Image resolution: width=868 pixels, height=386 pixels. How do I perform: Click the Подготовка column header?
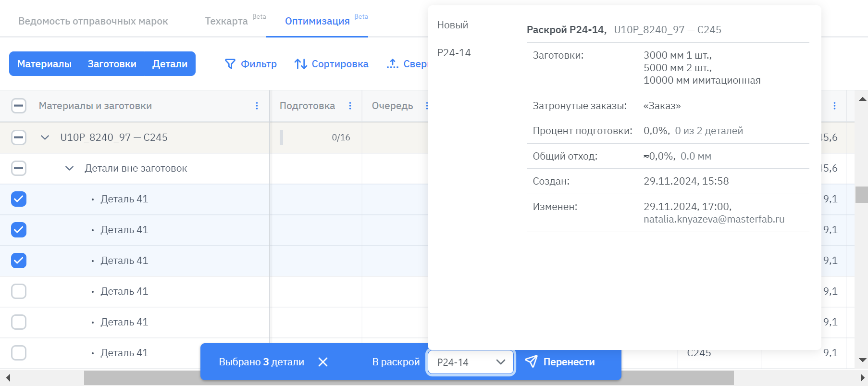[x=307, y=106]
